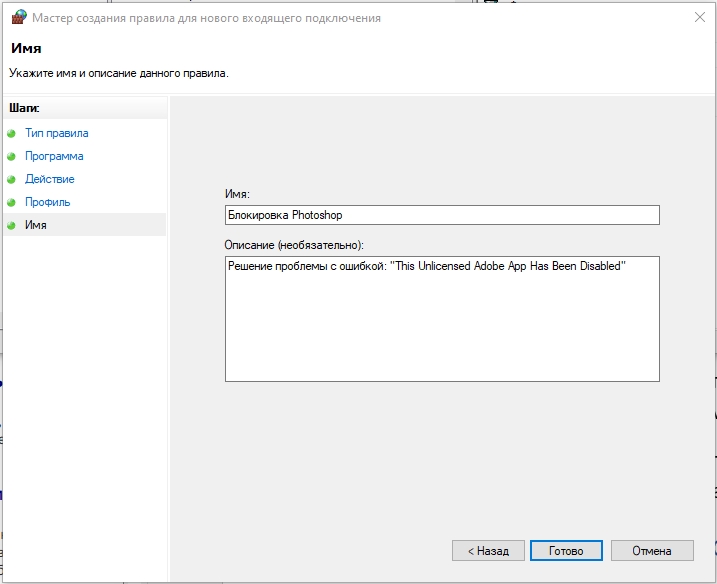Click the green bullet beside the Имя step
Screen dimensions: 717x584
[12, 225]
